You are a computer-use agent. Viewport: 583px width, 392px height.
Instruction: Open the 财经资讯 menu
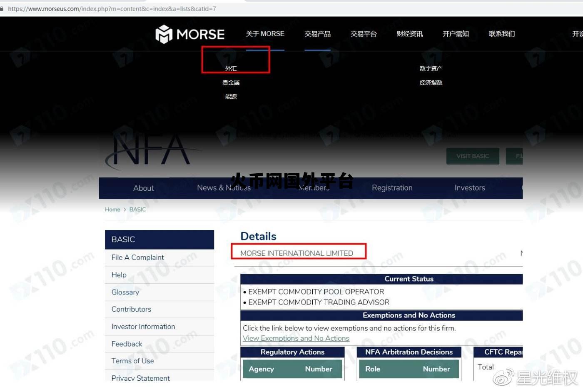coord(410,34)
